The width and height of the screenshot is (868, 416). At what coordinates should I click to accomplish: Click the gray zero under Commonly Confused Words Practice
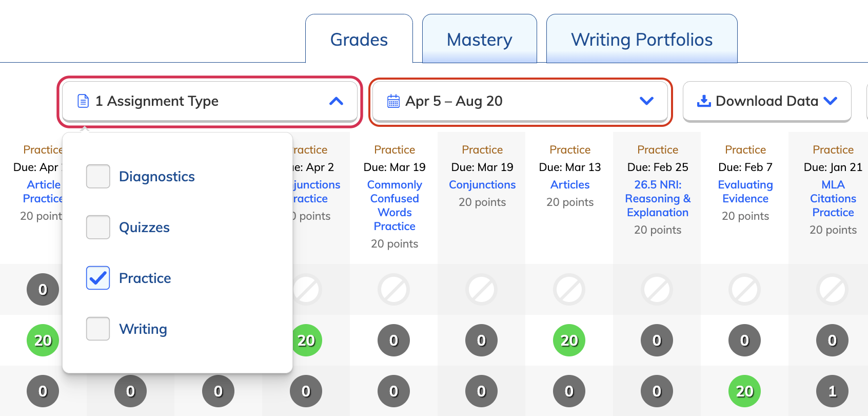point(393,340)
